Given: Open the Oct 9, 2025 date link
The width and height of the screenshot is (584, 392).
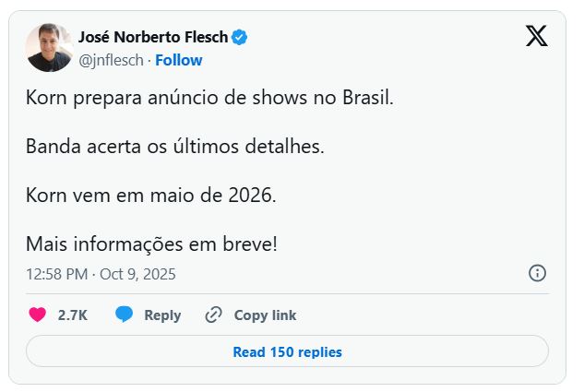Looking at the screenshot, I should click(138, 274).
